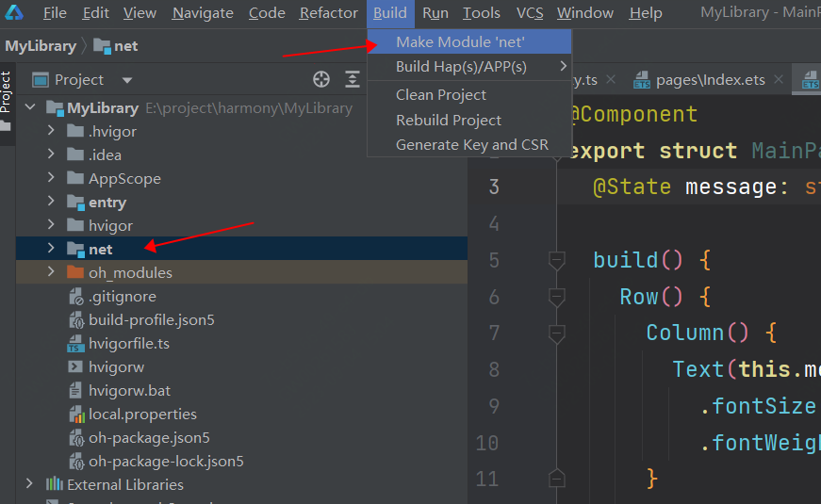Expand the AppScope folder
Viewport: 821px width, 504px height.
52,179
